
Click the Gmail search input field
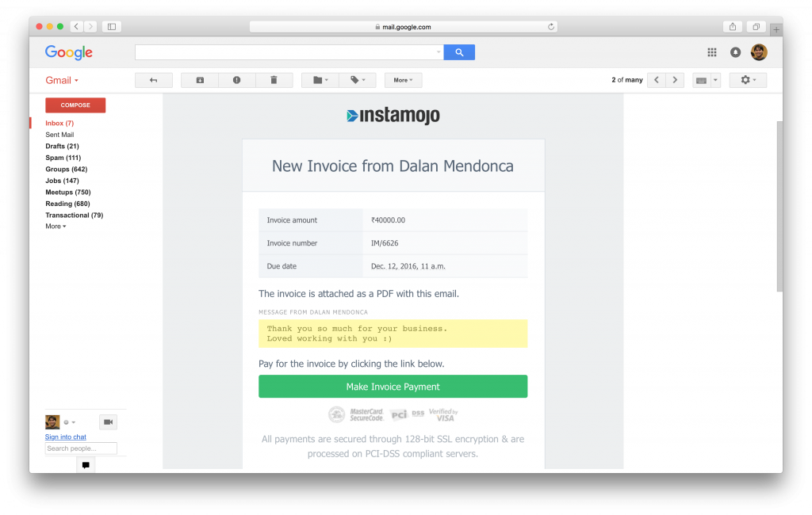[285, 52]
